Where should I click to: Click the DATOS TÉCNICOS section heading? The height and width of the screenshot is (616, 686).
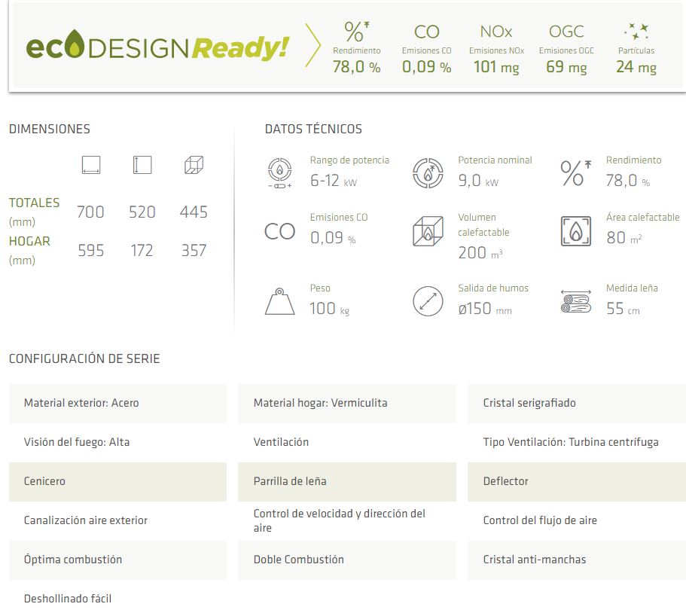pos(313,129)
